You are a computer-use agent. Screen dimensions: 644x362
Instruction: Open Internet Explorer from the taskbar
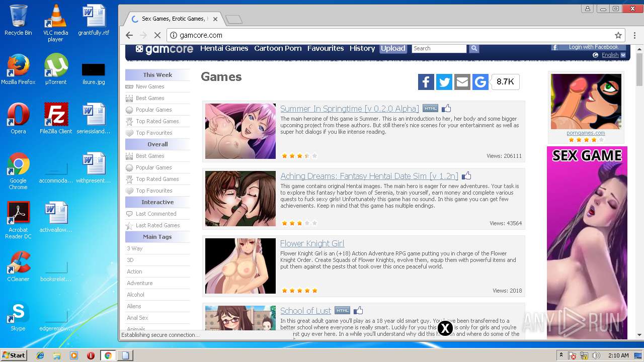tap(40, 355)
